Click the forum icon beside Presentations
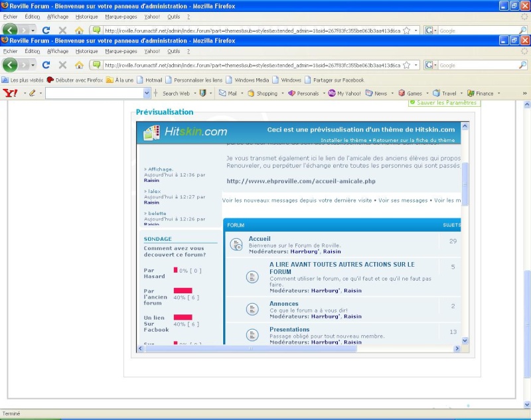The height and width of the screenshot is (420, 531). click(252, 334)
